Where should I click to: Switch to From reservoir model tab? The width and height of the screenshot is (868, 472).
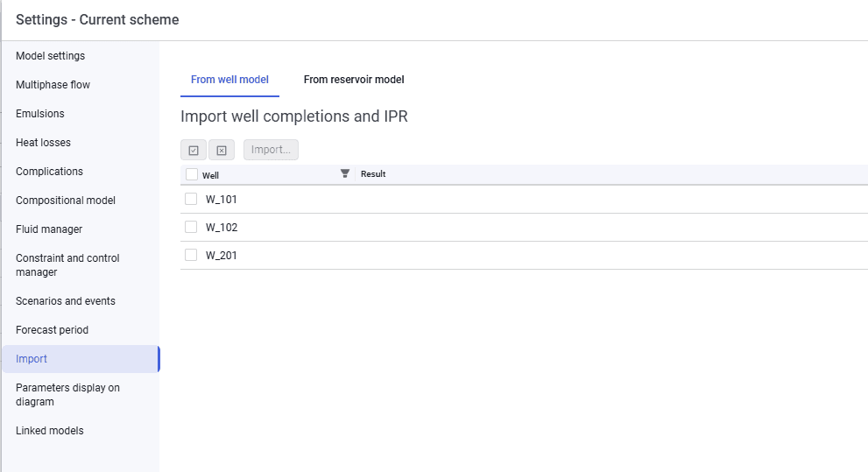point(354,80)
